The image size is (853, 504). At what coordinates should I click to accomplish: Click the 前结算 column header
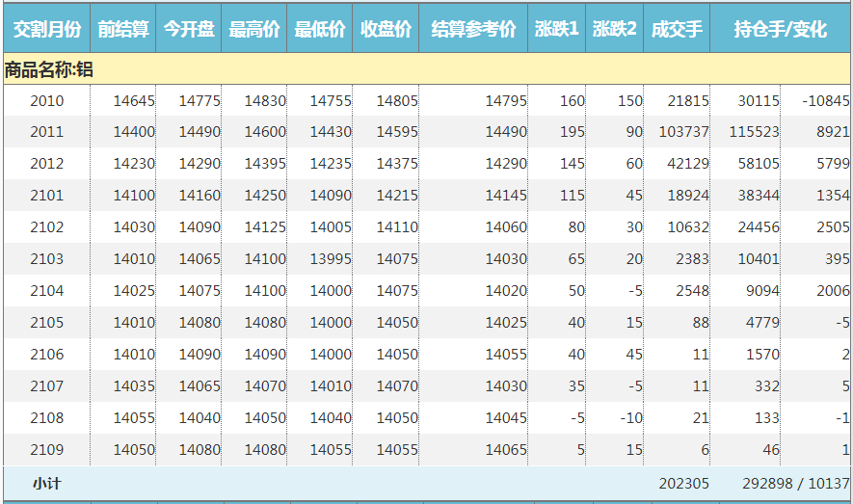point(123,29)
